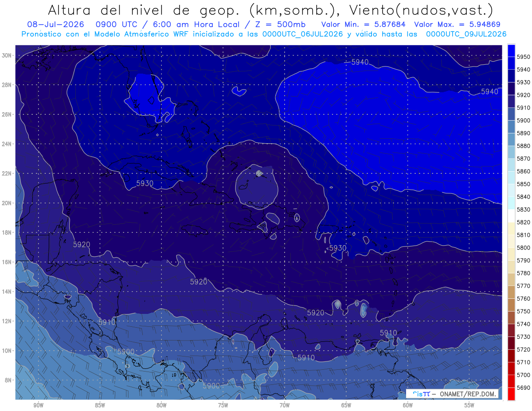Click the 5820 colorbar value label

[x=524, y=222]
